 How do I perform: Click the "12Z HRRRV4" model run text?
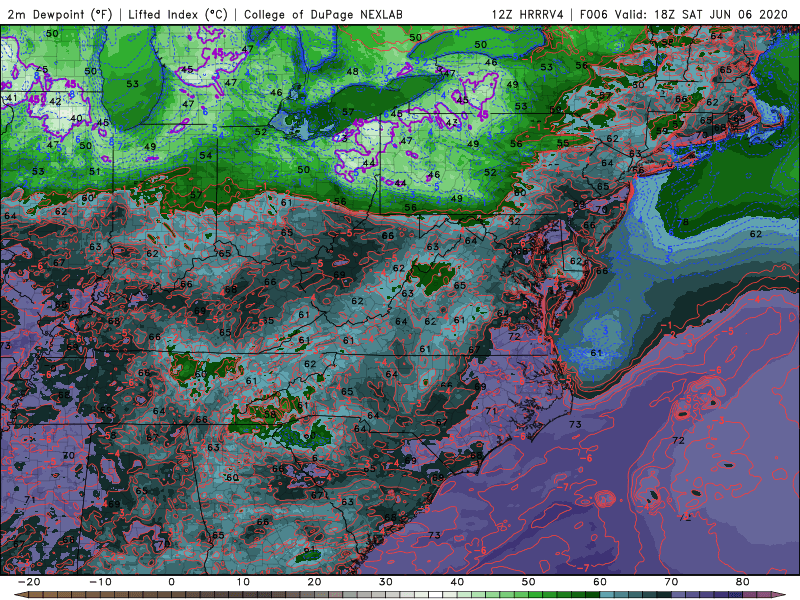[x=528, y=14]
